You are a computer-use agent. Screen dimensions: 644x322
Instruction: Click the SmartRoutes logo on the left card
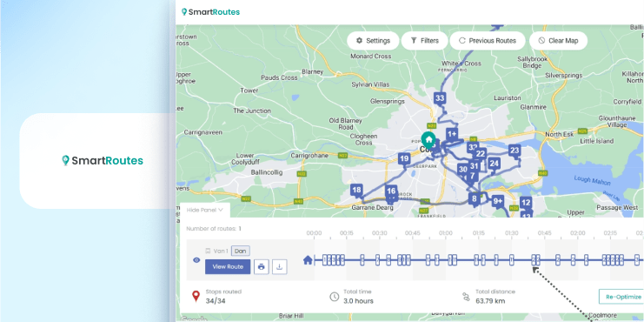point(103,160)
